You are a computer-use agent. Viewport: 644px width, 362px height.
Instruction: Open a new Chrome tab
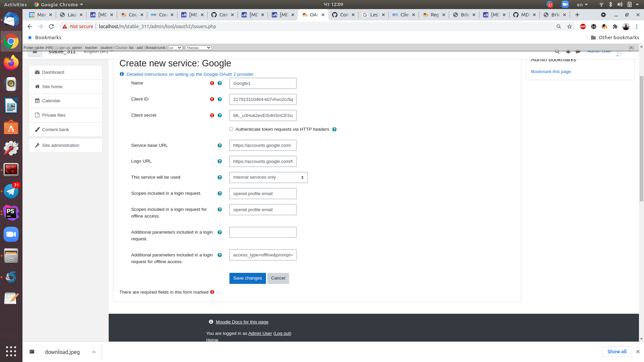(577, 15)
